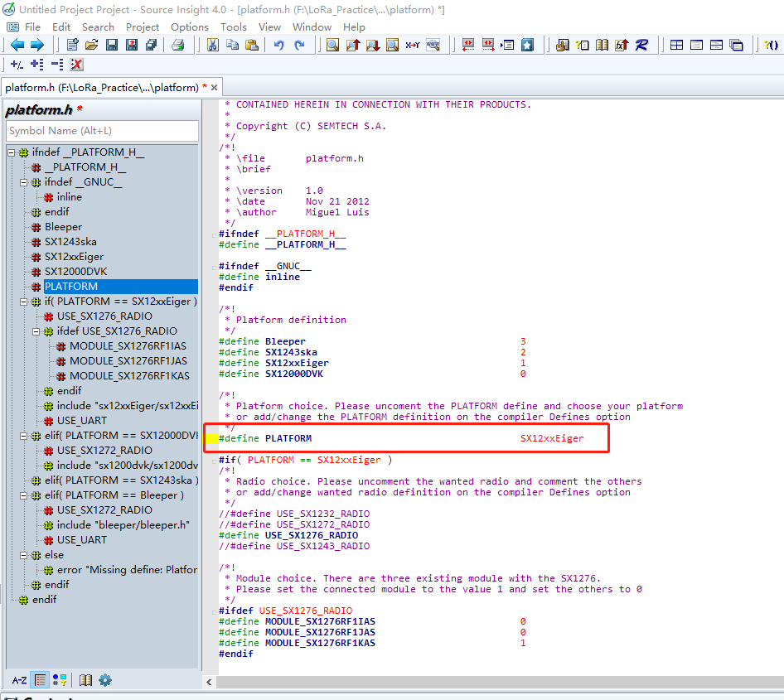Click the X-to-Y replace icon
Image resolution: width=784 pixels, height=700 pixels.
[413, 45]
